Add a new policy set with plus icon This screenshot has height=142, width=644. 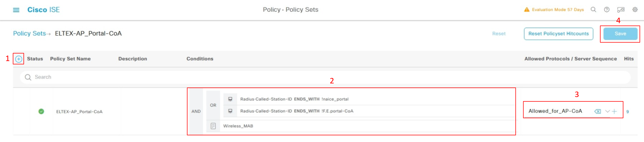[x=19, y=59]
